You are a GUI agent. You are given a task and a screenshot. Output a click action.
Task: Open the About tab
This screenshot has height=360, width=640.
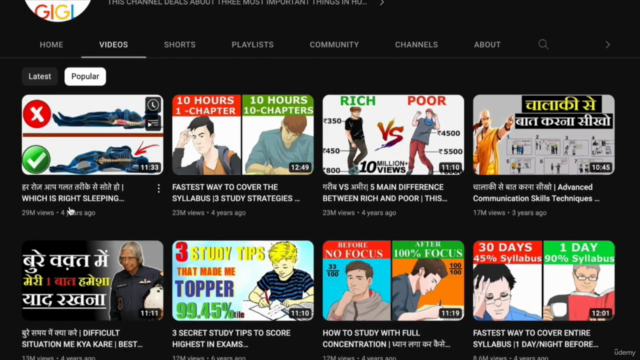tap(487, 45)
